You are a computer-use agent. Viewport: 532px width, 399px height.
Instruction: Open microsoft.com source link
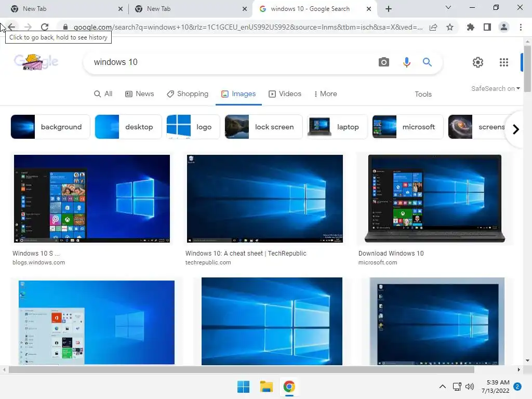click(x=378, y=262)
